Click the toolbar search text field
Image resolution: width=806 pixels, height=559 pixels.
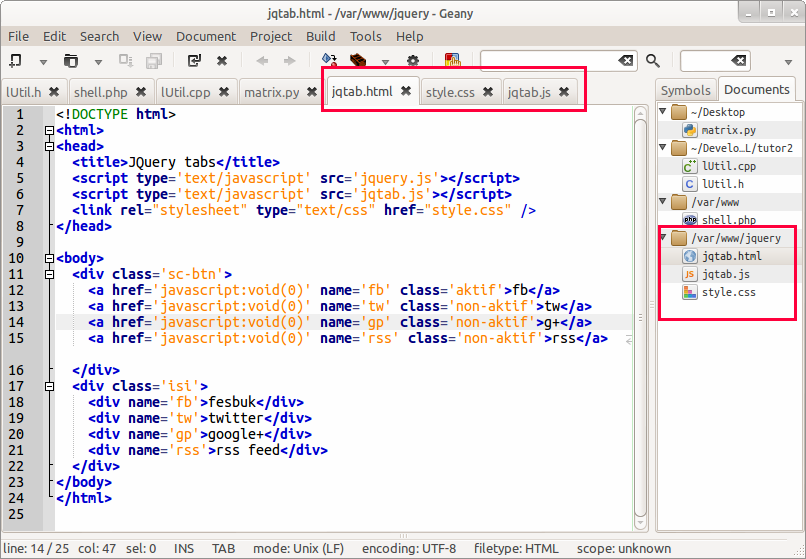(x=549, y=61)
